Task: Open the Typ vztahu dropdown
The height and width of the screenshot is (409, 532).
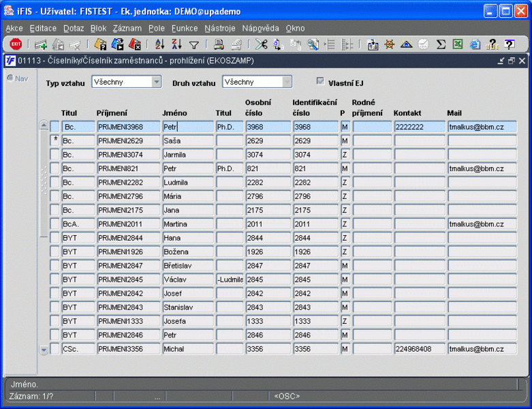Action: [156, 82]
